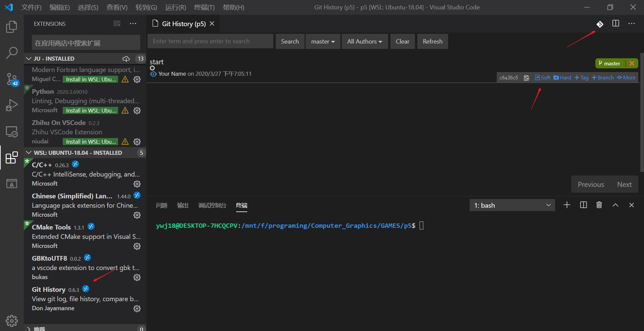Open the 终端(T) menu
Viewport: 644px width, 331px height.
[204, 7]
